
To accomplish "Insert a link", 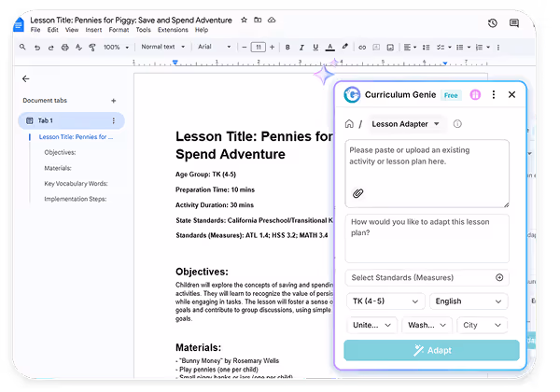I will [362, 47].
